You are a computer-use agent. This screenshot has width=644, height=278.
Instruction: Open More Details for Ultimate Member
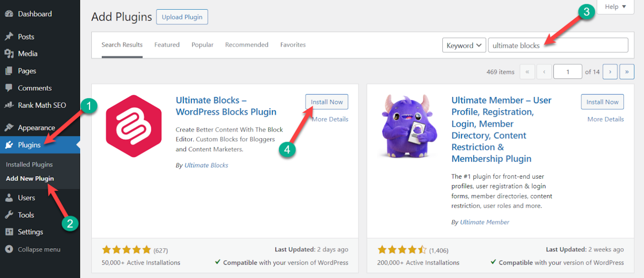point(605,120)
